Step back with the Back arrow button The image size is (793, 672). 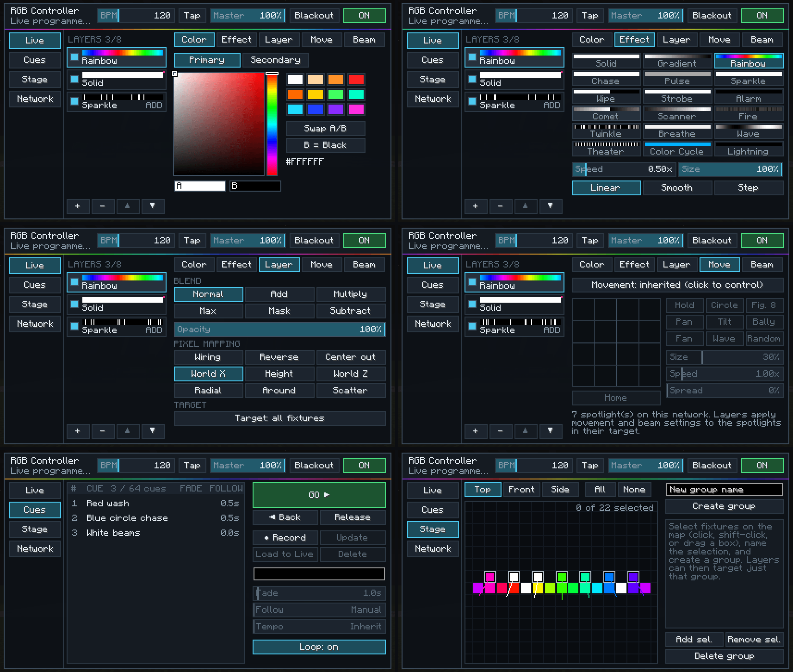click(285, 517)
